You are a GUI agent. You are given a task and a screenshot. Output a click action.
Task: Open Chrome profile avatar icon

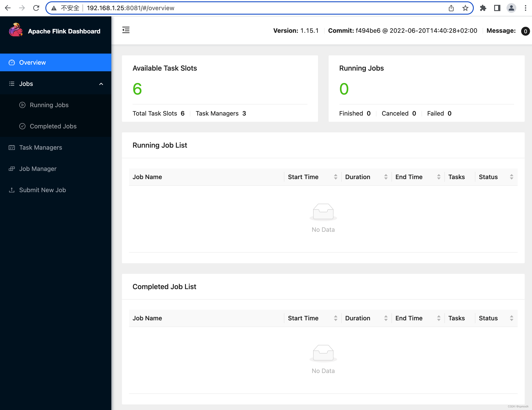(x=511, y=8)
